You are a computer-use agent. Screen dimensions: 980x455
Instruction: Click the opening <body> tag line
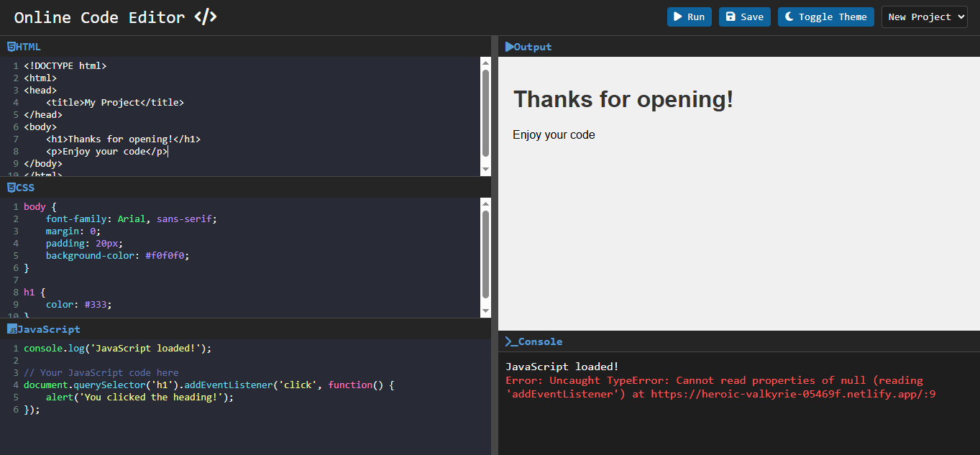40,127
